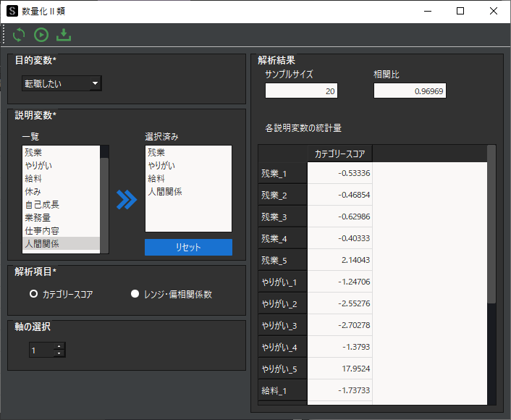The width and height of the screenshot is (511, 420).
Task: Close the 数量化 II 類 window
Action: [x=494, y=11]
